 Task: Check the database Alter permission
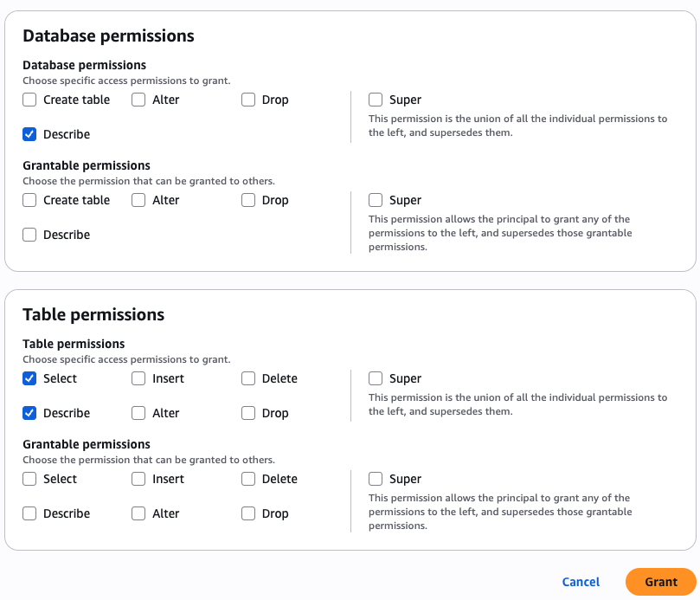coord(138,100)
